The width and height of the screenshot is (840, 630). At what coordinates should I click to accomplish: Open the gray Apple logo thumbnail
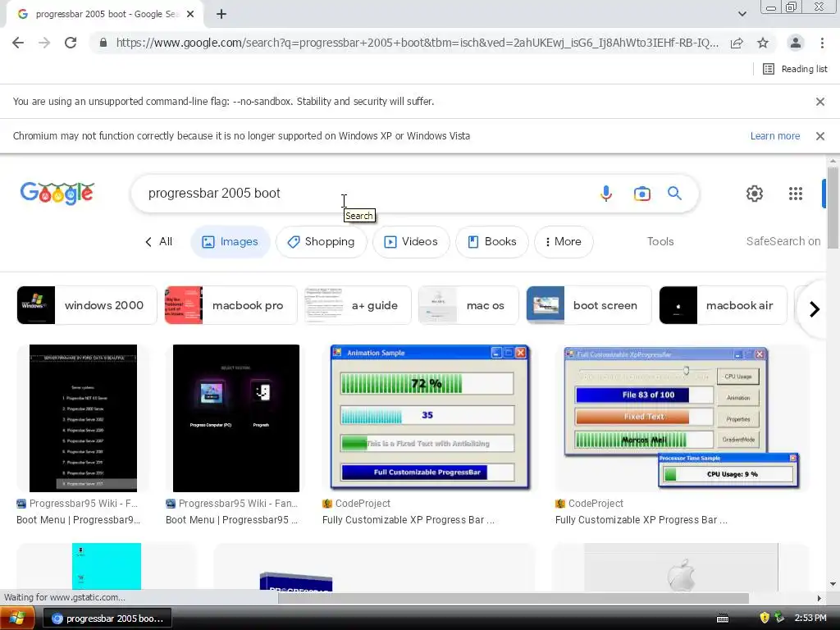[x=681, y=566]
